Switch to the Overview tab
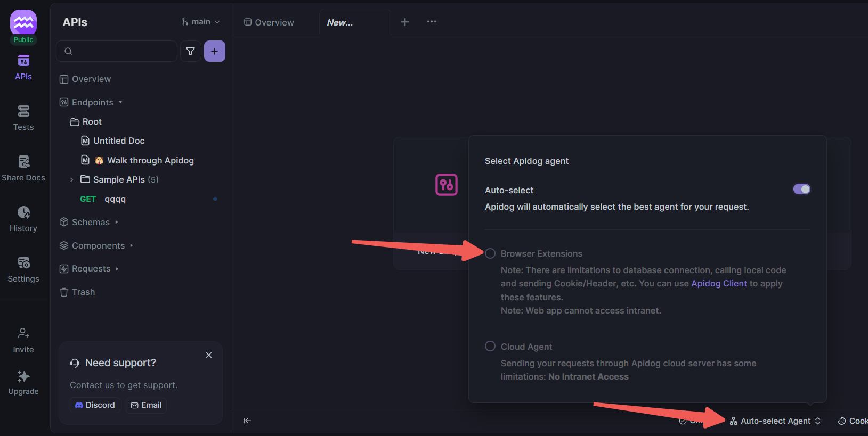 269,22
